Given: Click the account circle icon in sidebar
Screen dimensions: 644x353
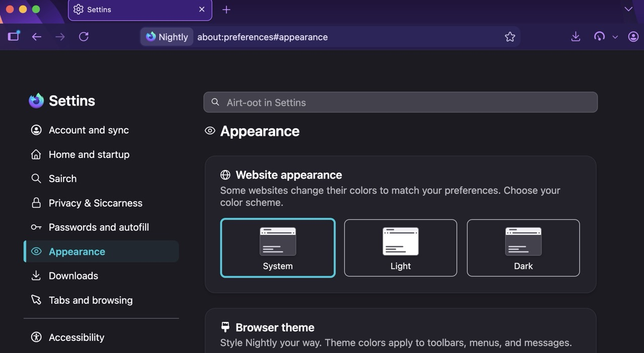Looking at the screenshot, I should coord(36,130).
